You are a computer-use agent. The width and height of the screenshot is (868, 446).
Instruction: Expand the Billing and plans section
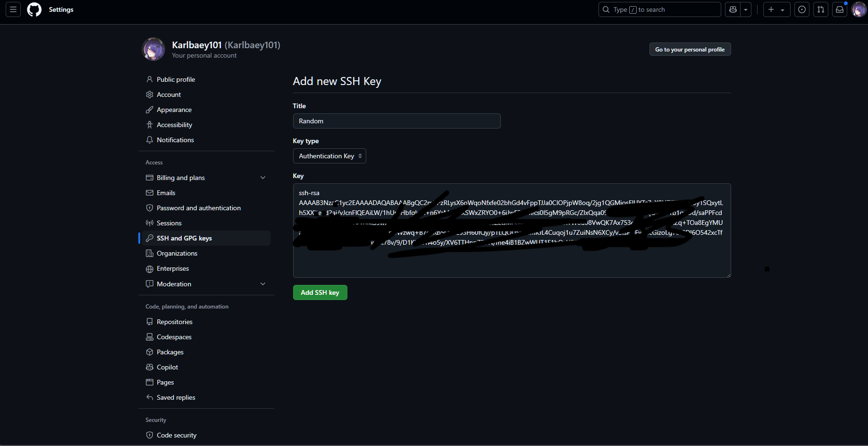(x=263, y=178)
